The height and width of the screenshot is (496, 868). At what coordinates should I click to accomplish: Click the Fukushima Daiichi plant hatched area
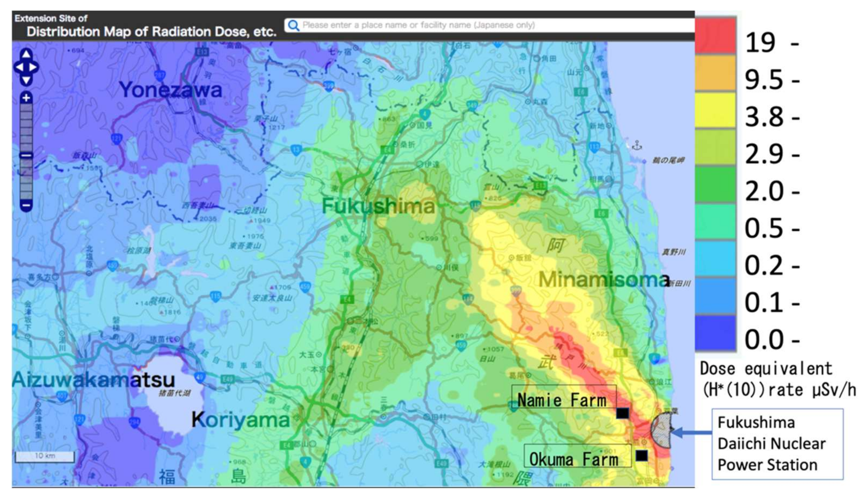pos(662,430)
